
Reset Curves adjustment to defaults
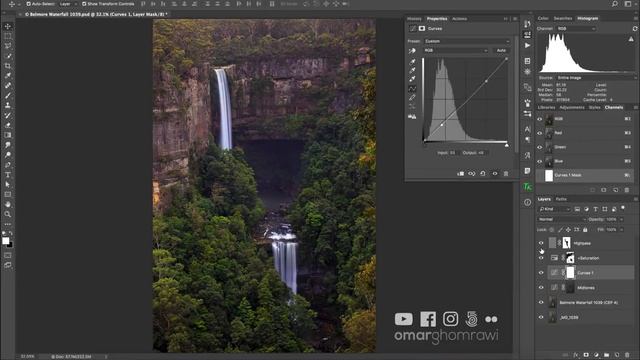click(483, 173)
